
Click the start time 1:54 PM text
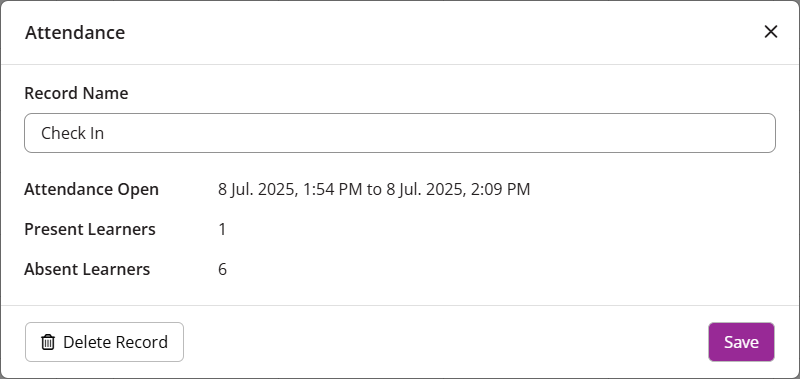tap(333, 189)
